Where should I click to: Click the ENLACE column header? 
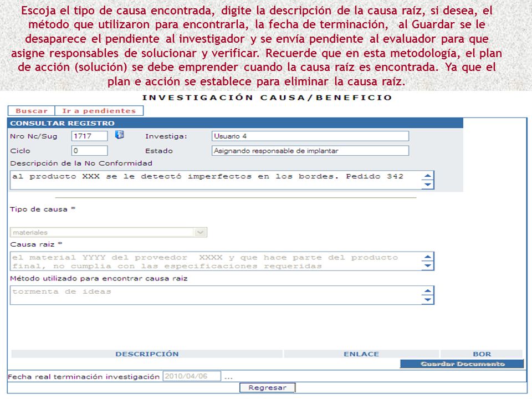(x=361, y=354)
